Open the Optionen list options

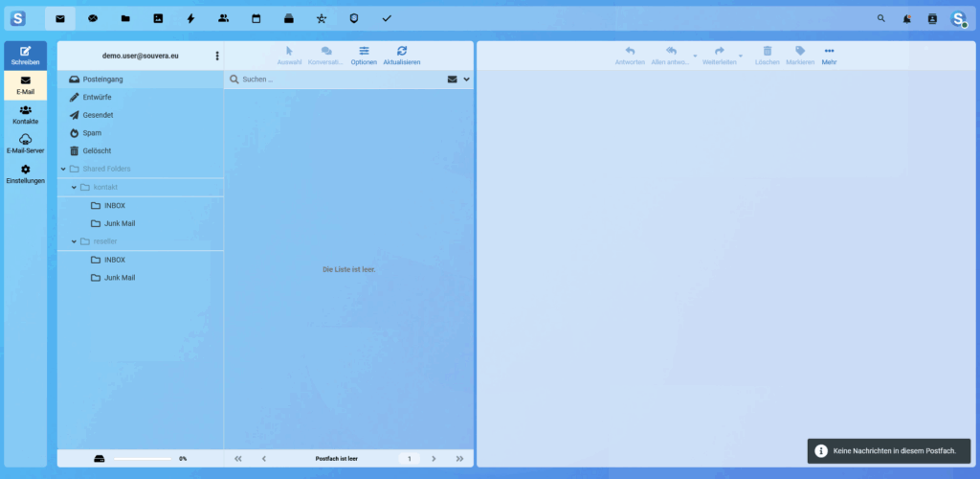[364, 55]
